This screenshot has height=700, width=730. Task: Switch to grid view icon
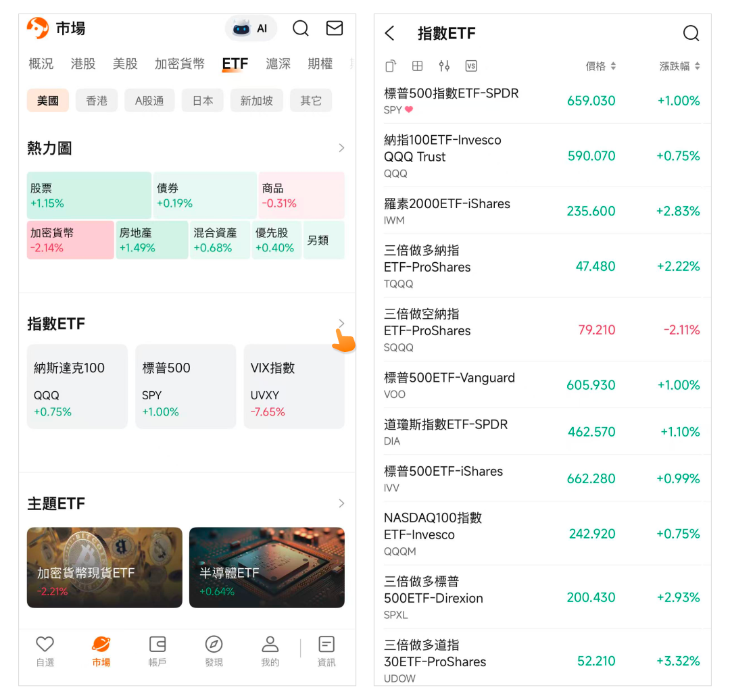418,66
